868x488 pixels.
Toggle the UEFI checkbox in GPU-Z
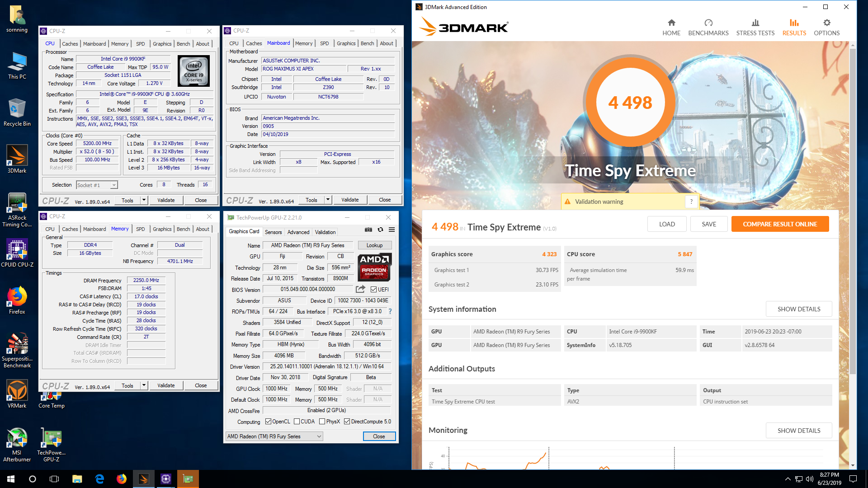tap(373, 290)
